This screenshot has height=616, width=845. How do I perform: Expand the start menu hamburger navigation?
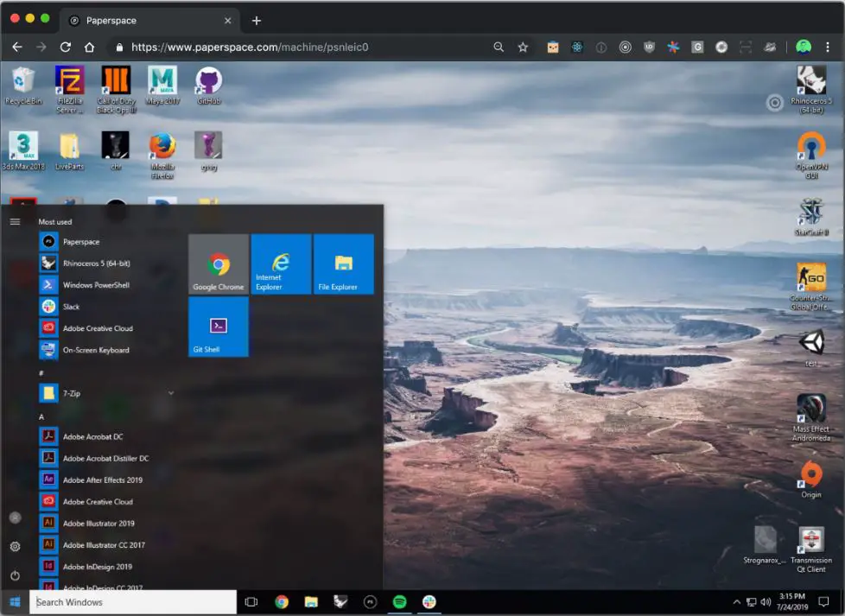pos(15,222)
